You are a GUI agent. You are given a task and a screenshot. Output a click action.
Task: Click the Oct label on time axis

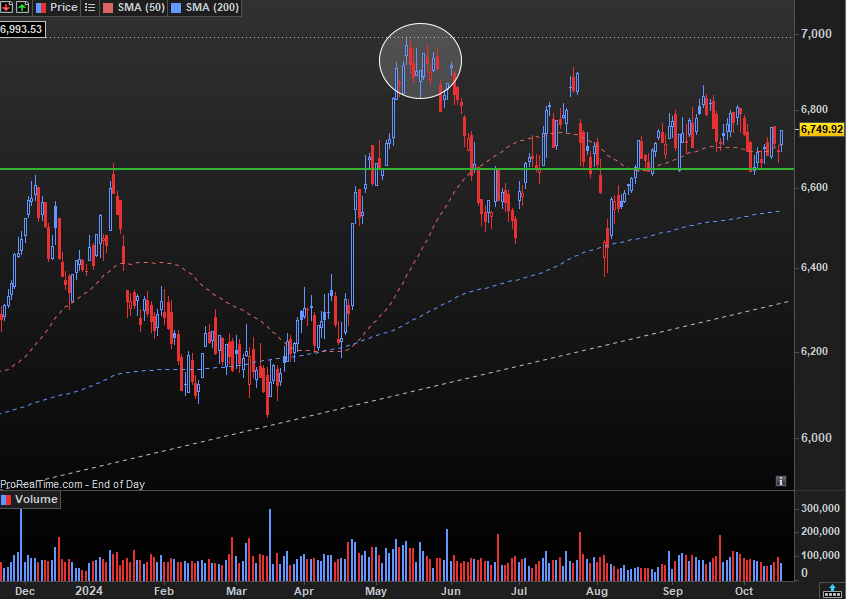pyautogui.click(x=745, y=591)
